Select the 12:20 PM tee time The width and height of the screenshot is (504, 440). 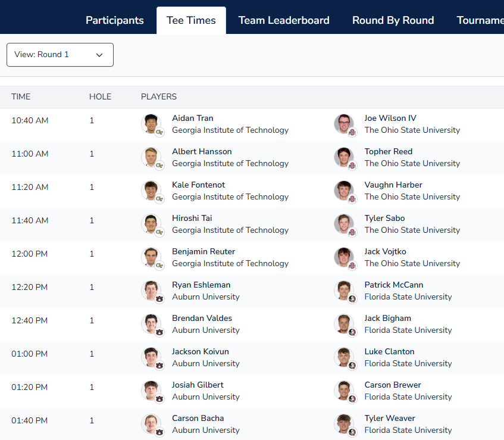click(30, 287)
